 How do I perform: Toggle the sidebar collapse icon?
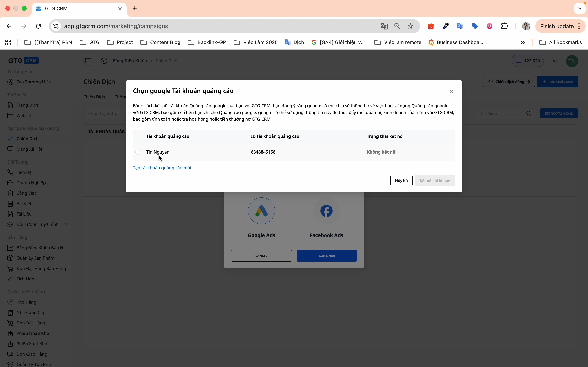pyautogui.click(x=88, y=61)
